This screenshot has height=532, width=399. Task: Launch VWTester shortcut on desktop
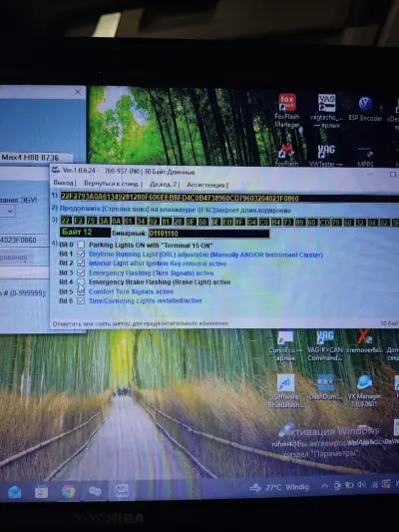click(x=326, y=155)
